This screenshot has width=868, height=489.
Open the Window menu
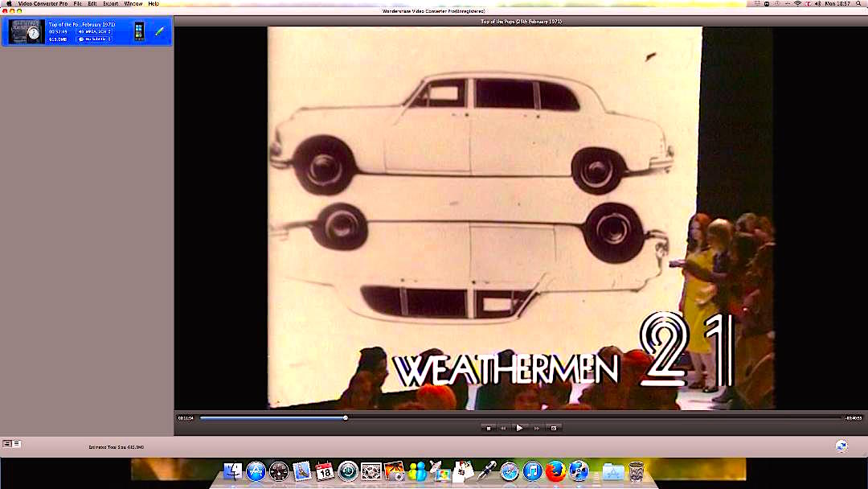point(133,3)
